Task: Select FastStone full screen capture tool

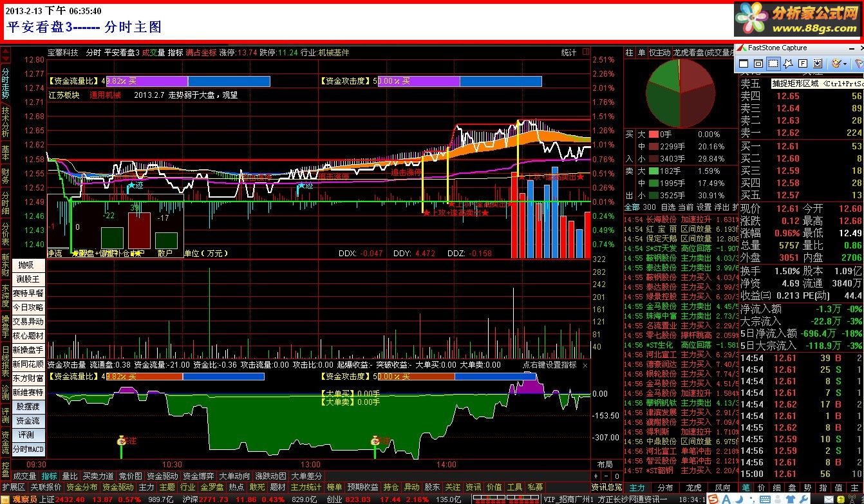Action: (803, 63)
